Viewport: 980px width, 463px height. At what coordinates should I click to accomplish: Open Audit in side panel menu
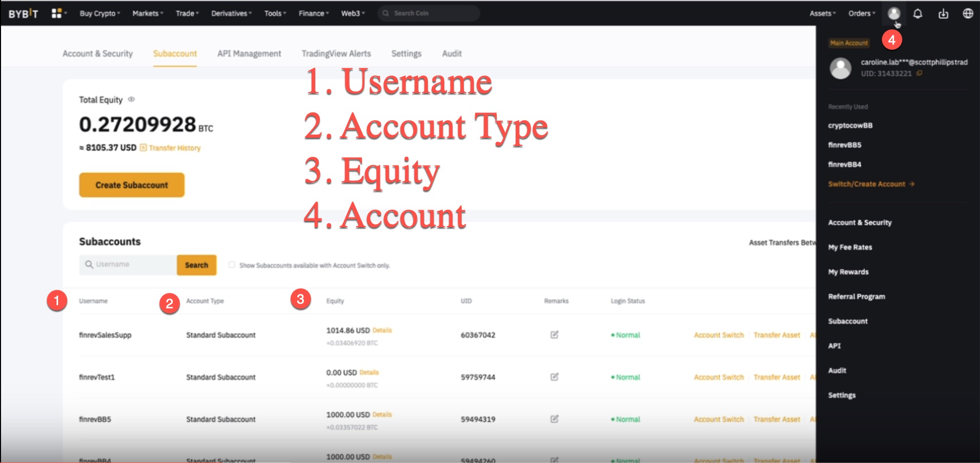[x=837, y=371]
